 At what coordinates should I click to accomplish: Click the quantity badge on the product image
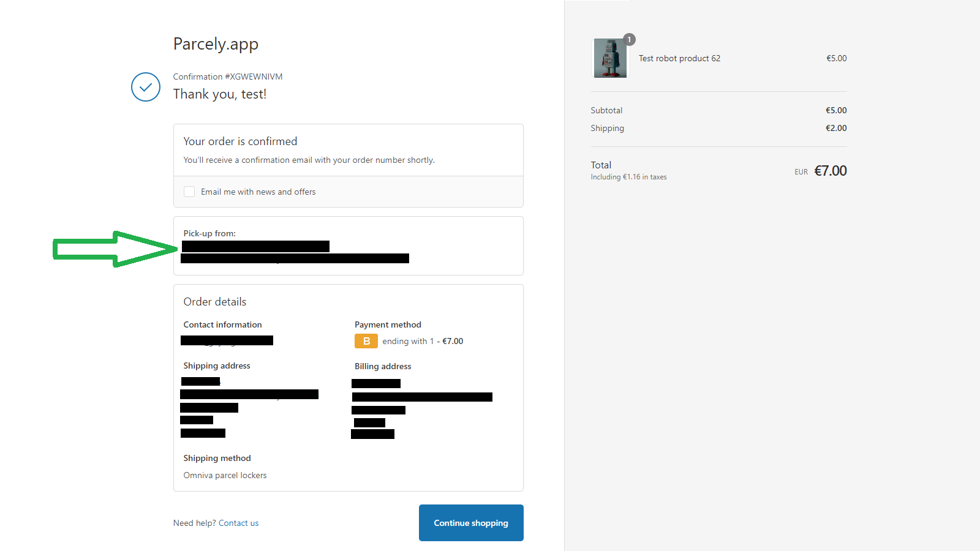pos(629,39)
